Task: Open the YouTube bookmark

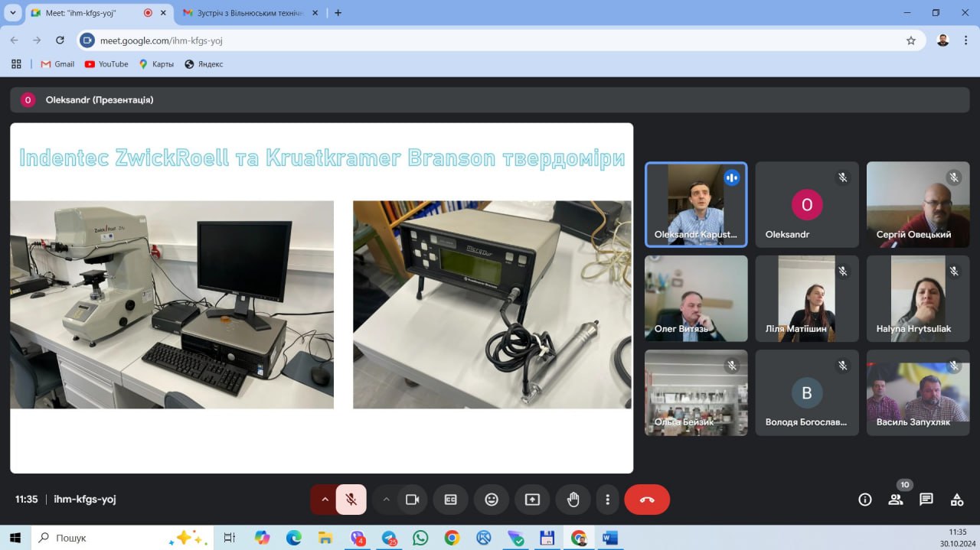Action: point(106,64)
